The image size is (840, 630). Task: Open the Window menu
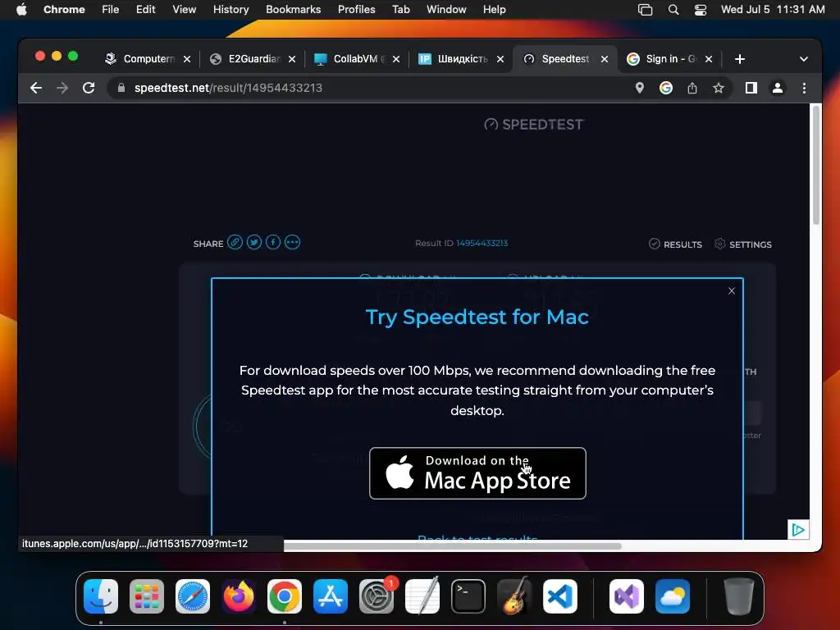click(x=446, y=10)
